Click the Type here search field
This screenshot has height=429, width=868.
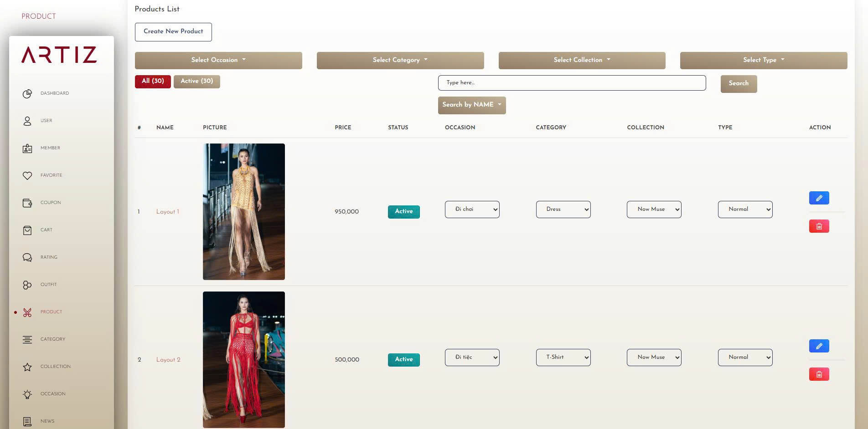tap(572, 83)
